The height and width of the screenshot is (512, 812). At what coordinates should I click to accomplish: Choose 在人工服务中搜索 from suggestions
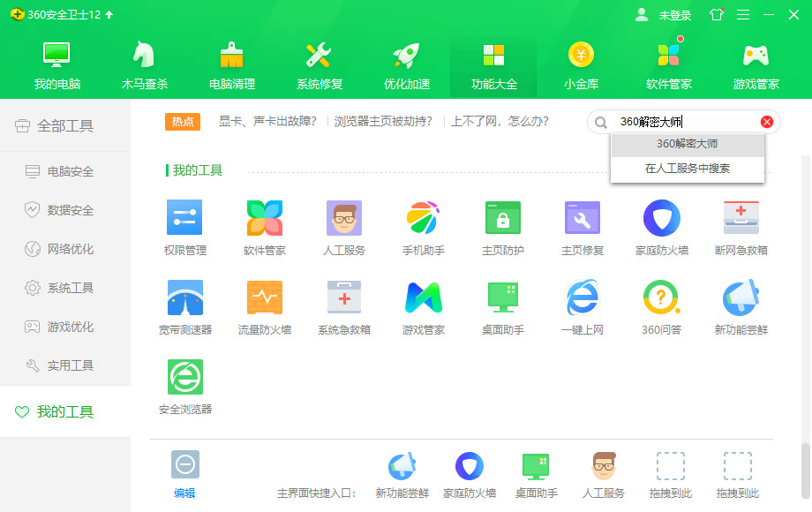click(x=687, y=168)
